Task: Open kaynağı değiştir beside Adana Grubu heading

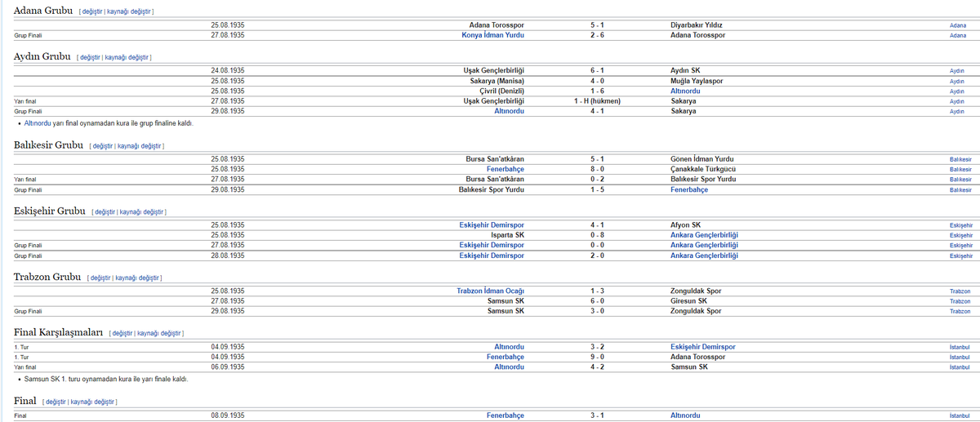Action: 128,11
